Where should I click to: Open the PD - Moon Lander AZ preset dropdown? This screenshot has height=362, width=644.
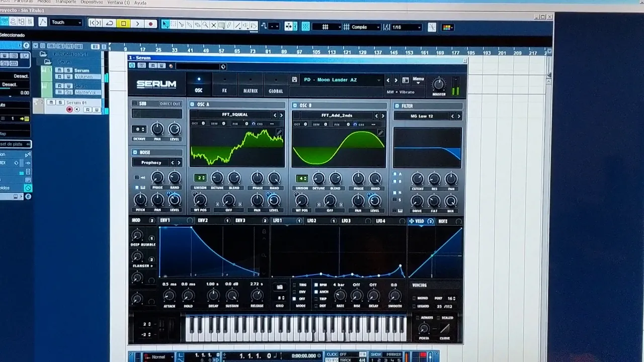[342, 80]
